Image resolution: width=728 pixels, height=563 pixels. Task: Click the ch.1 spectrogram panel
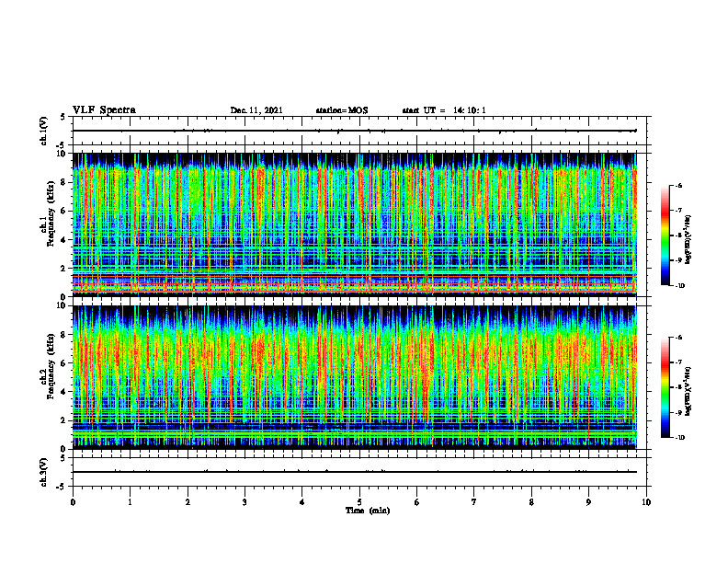pyautogui.click(x=354, y=224)
